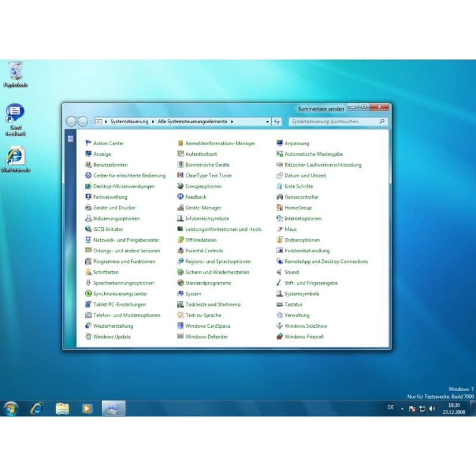Click the volume icon in system tray
The image size is (476, 476).
point(432,409)
